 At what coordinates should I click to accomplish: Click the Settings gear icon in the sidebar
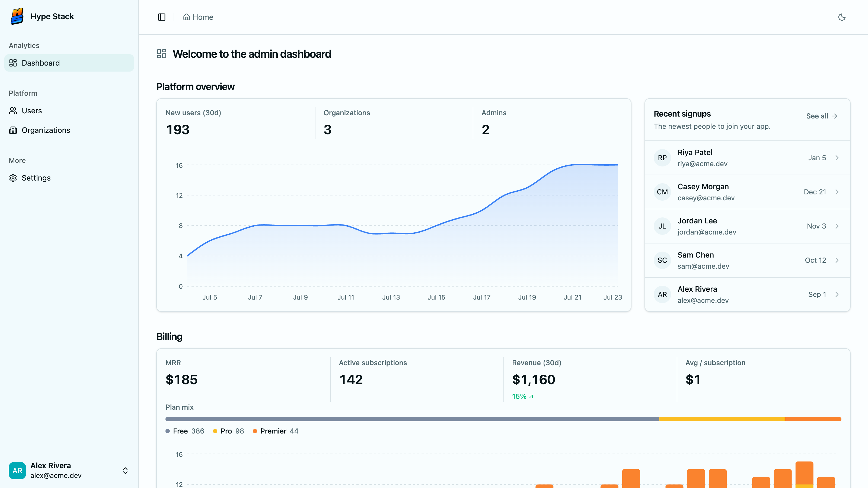tap(13, 178)
